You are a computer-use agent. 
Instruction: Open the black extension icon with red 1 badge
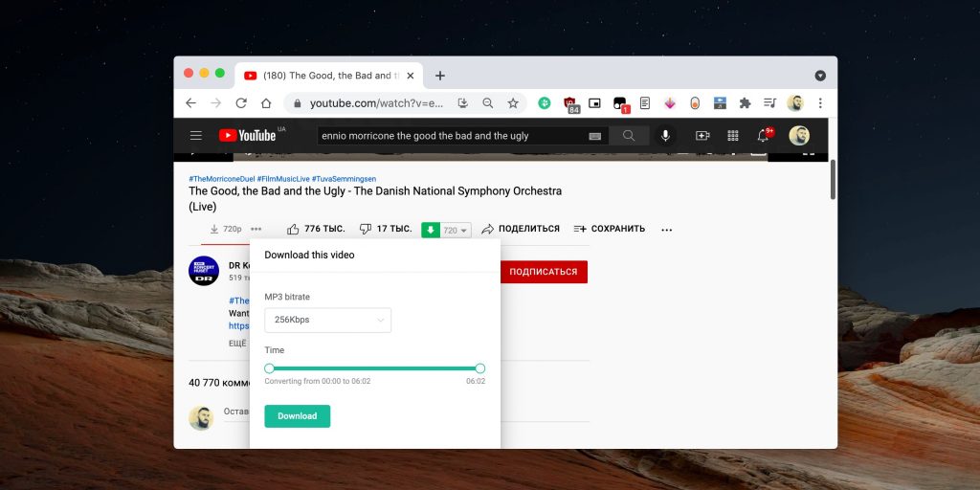click(x=620, y=104)
